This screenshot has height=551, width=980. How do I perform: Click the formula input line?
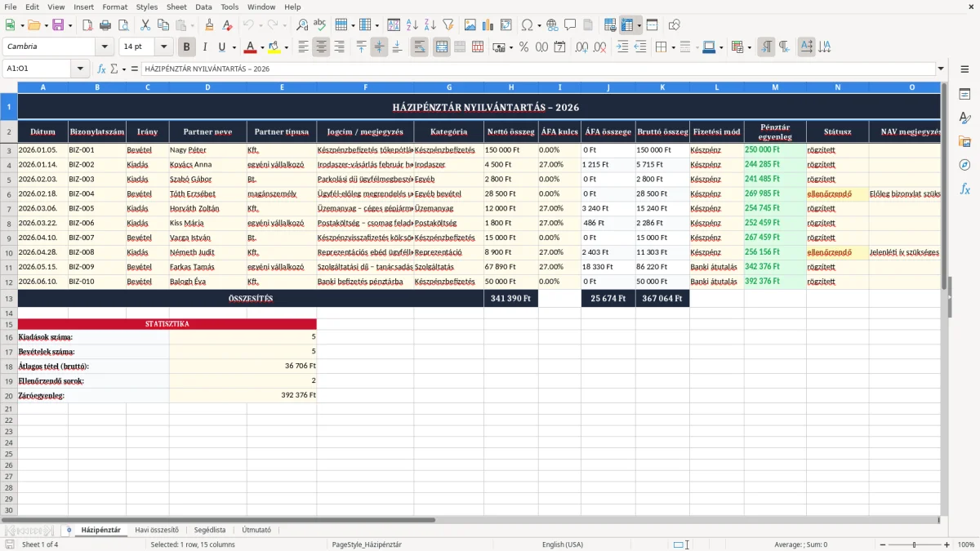point(537,69)
